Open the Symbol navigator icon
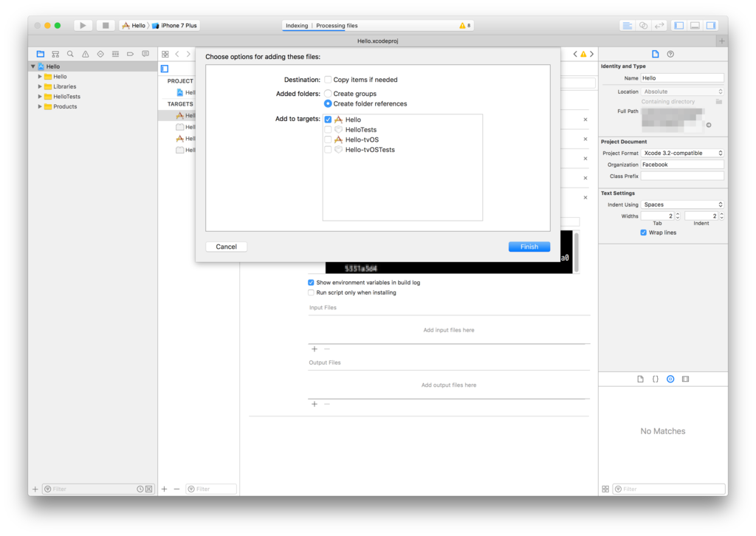This screenshot has height=536, width=756. tap(55, 54)
